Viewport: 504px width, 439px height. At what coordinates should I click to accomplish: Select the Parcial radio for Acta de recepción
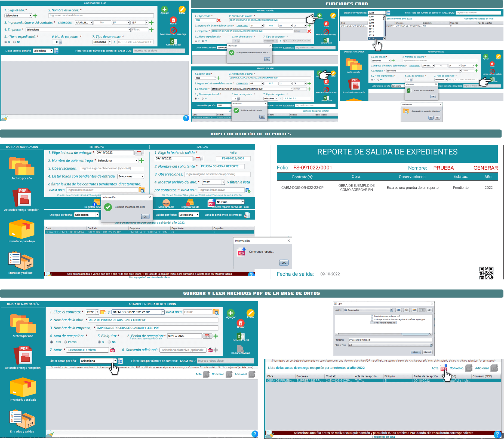coord(65,342)
